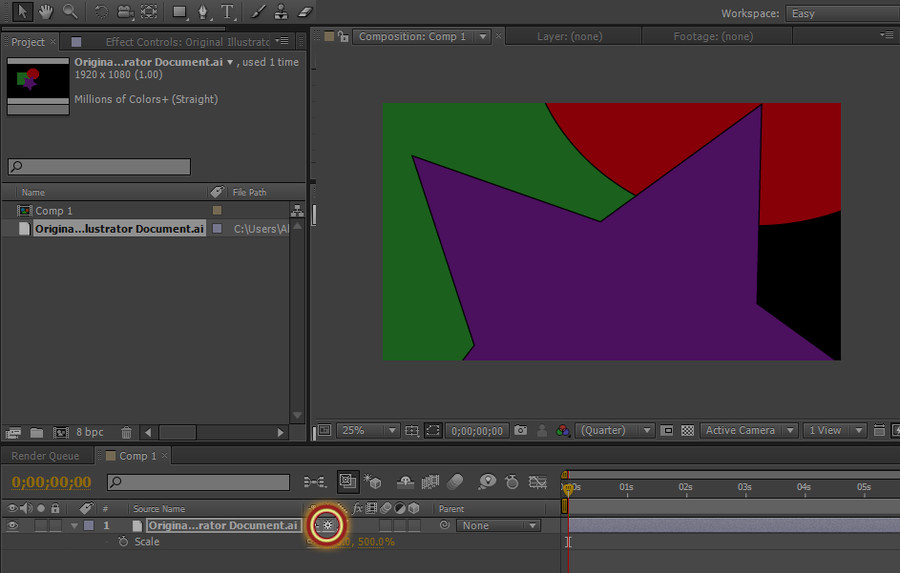Select the Pen tool
This screenshot has height=573, width=900.
coord(204,12)
